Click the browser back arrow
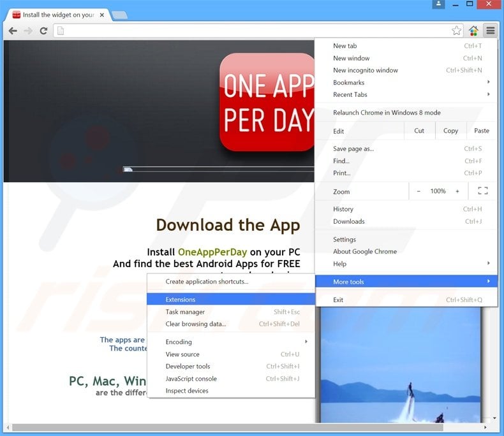 tap(13, 31)
